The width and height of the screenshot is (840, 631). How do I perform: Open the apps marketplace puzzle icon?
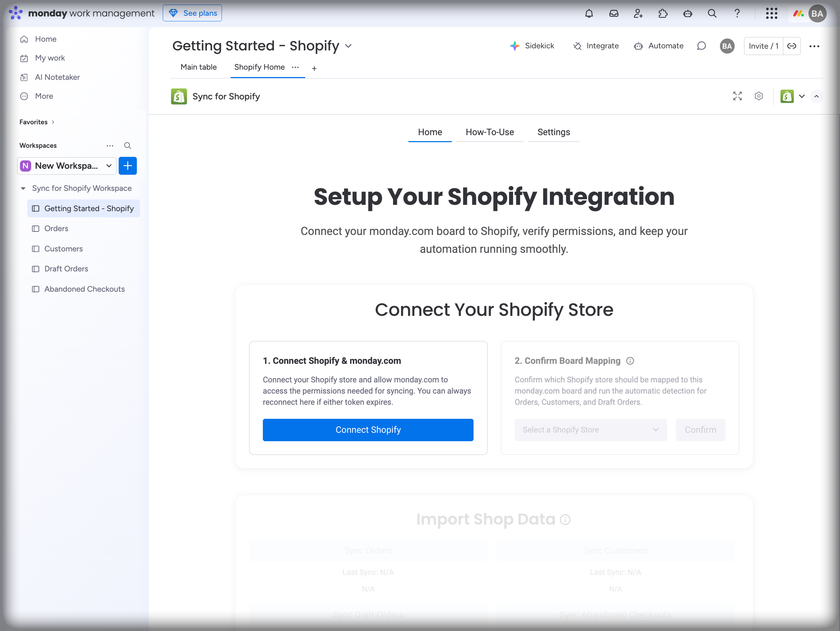point(663,13)
